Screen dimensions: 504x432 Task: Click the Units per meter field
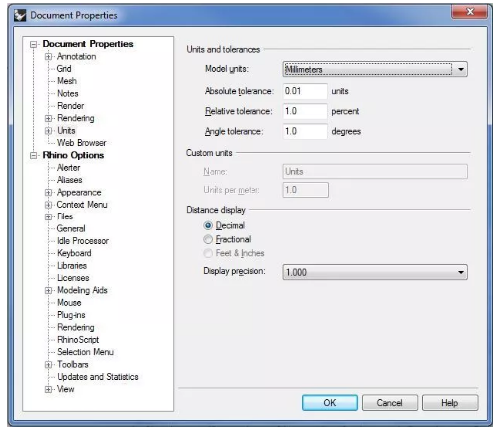point(306,190)
